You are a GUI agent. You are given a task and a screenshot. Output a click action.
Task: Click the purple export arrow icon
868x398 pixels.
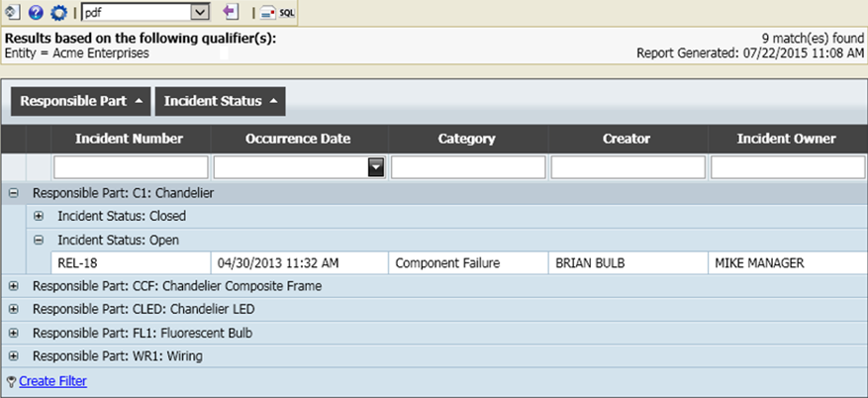231,12
